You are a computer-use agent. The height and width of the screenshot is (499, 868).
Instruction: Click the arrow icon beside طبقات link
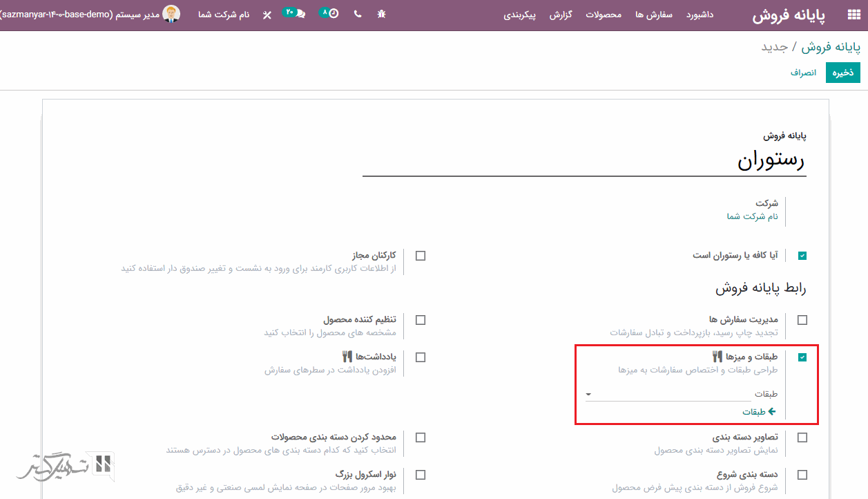[771, 412]
